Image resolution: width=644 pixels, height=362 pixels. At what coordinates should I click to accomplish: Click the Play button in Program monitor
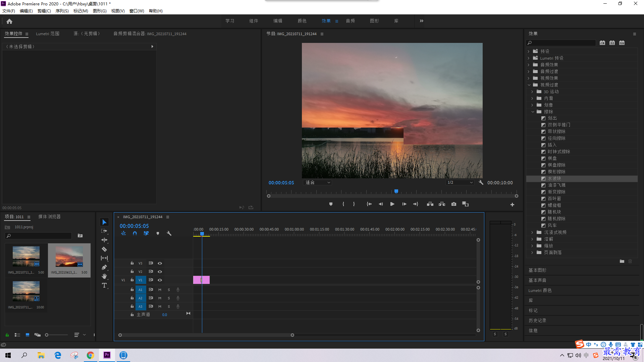point(392,204)
